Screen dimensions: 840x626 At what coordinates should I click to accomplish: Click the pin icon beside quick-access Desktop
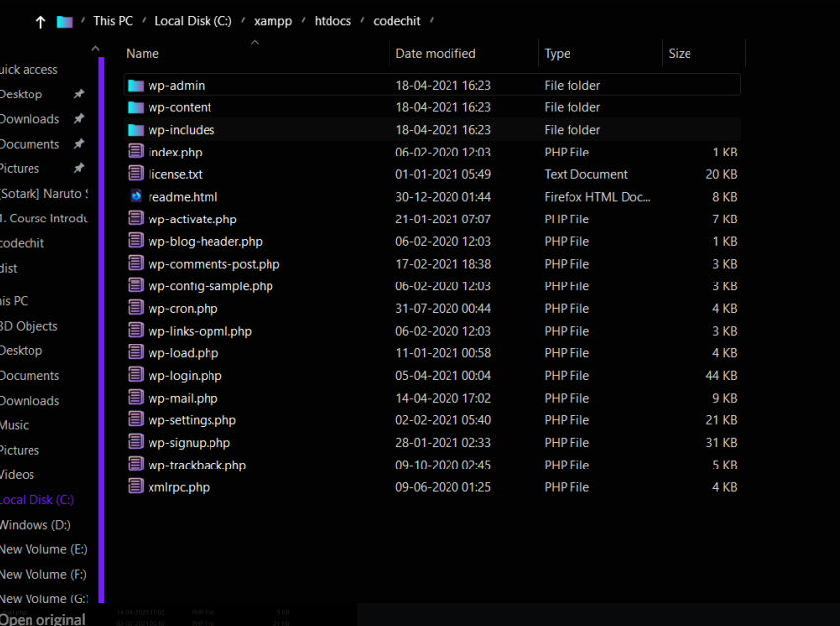[x=79, y=94]
